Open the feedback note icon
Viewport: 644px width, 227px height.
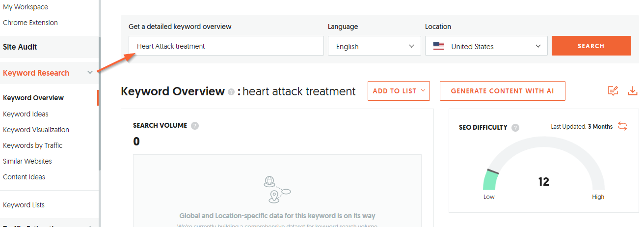tap(613, 91)
